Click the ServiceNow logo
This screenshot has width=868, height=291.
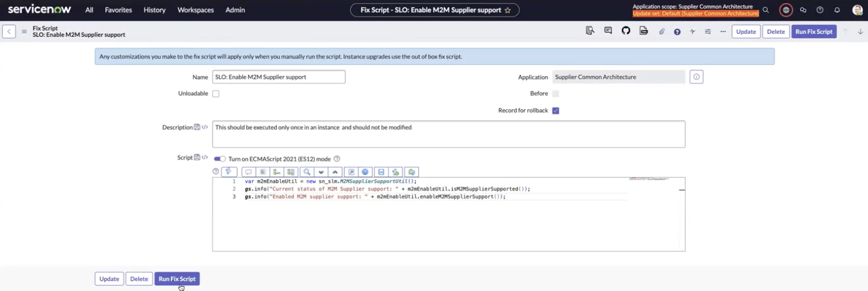click(x=39, y=9)
